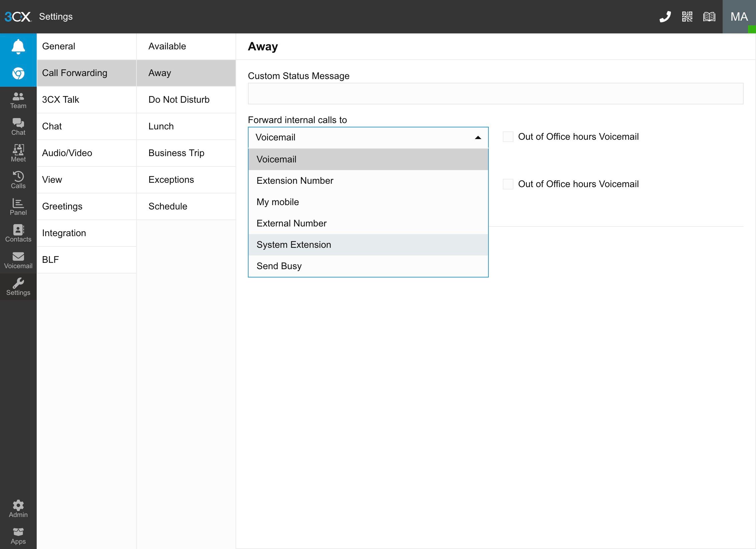
Task: Show the QR code icon in header
Action: tap(687, 16)
